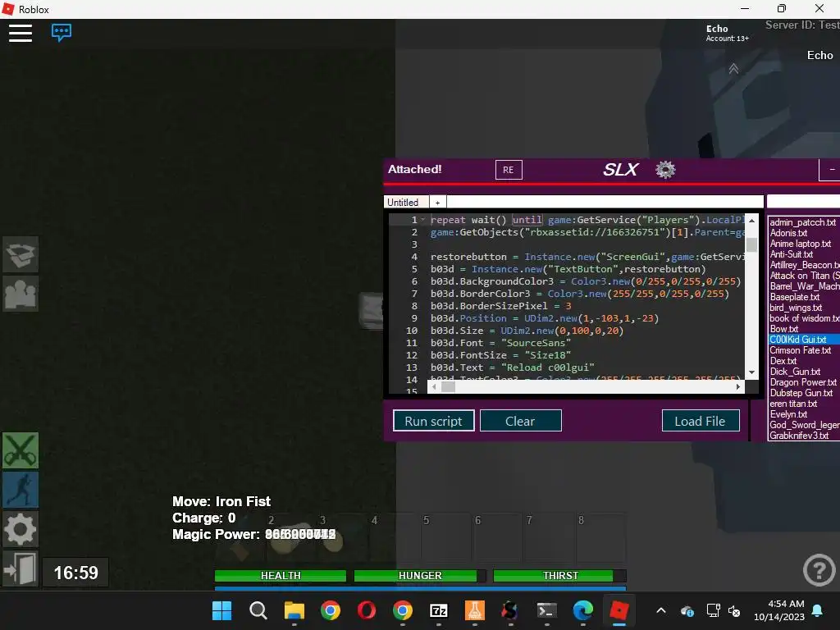Open the orange flask app on taskbar
Viewport: 840px width, 630px height.
pos(475,610)
